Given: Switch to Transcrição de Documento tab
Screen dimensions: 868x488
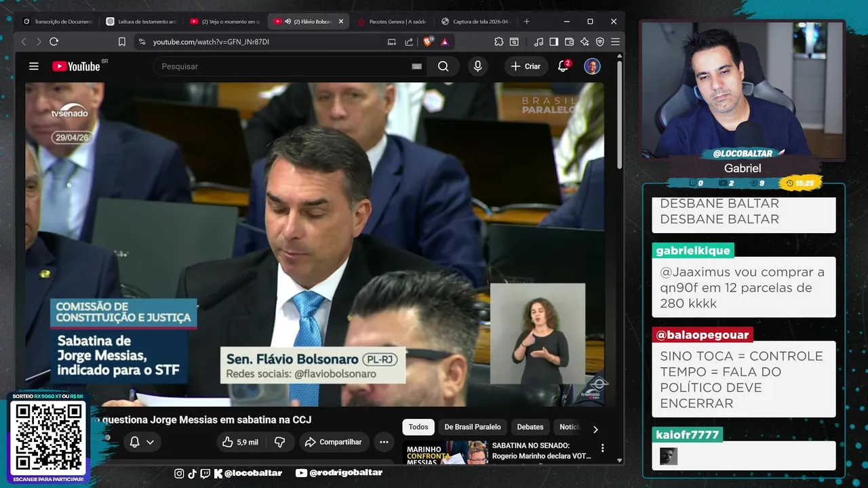Looking at the screenshot, I should point(58,22).
